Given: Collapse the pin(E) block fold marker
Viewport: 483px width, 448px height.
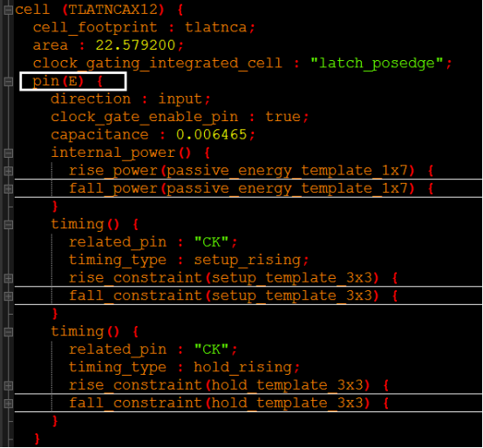Looking at the screenshot, I should tap(9, 82).
